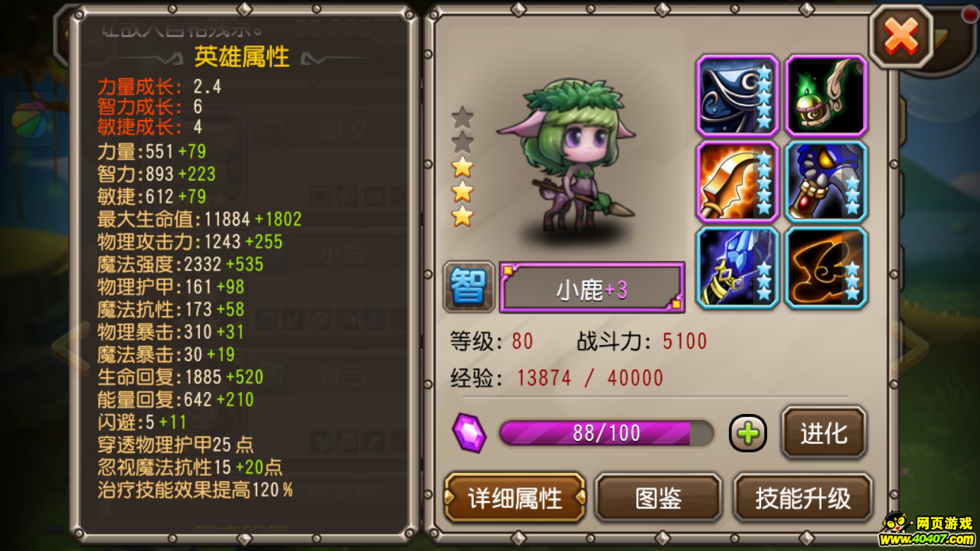This screenshot has height=551, width=980.
Task: Switch to the 详细属性 detailed attributes tab
Action: tap(515, 498)
